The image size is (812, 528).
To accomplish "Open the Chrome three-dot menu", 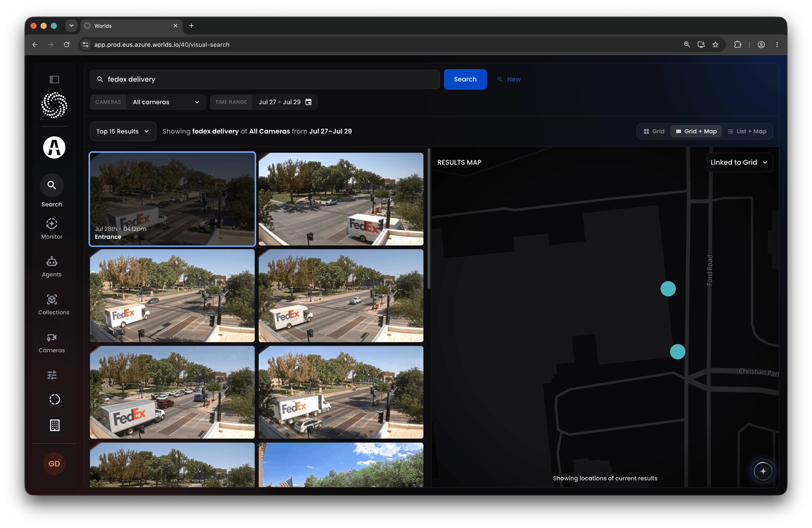I will pyautogui.click(x=777, y=45).
